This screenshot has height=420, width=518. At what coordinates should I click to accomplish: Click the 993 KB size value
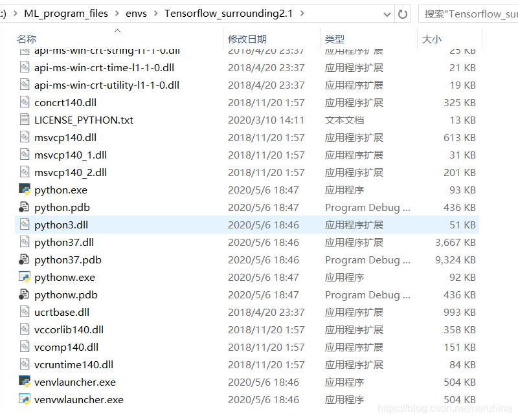[460, 313]
